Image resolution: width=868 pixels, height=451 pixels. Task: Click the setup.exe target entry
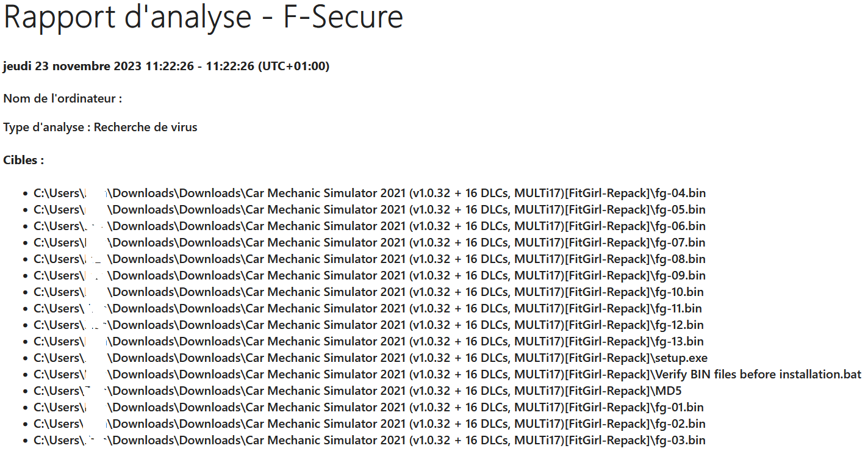point(371,358)
